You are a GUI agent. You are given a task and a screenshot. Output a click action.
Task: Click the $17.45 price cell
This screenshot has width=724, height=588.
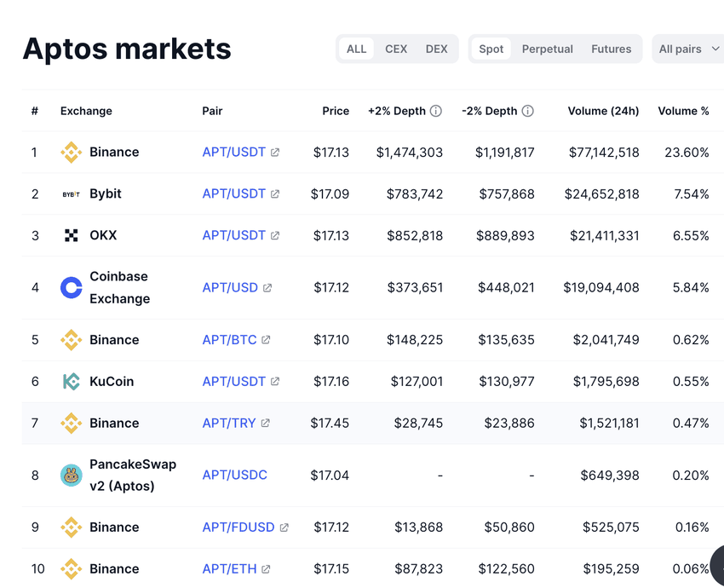click(x=330, y=423)
